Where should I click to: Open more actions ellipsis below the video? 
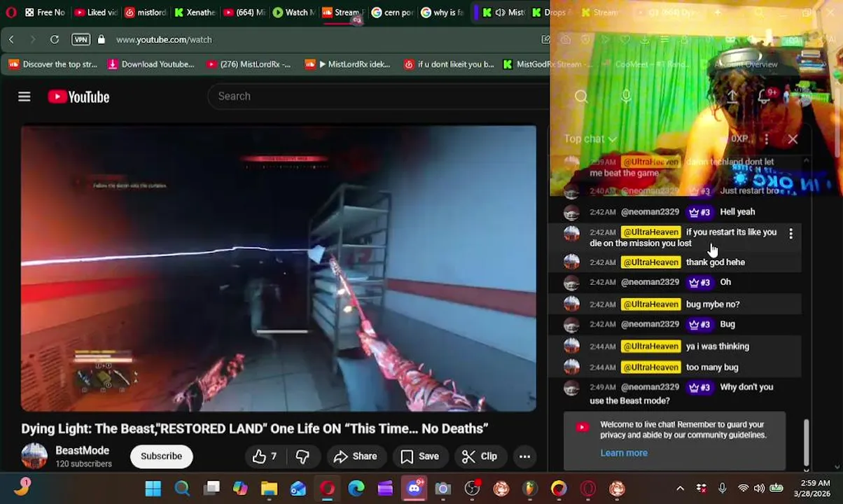pyautogui.click(x=524, y=456)
